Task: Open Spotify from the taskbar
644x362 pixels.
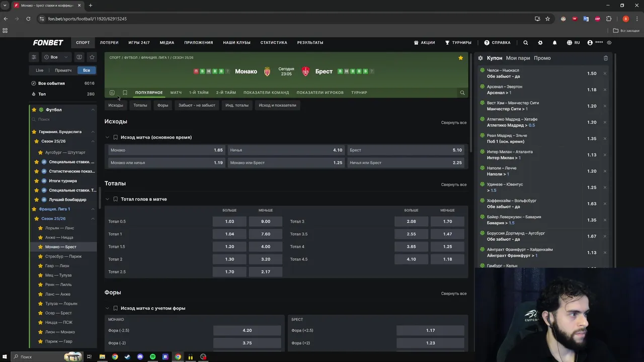Action: click(152, 357)
